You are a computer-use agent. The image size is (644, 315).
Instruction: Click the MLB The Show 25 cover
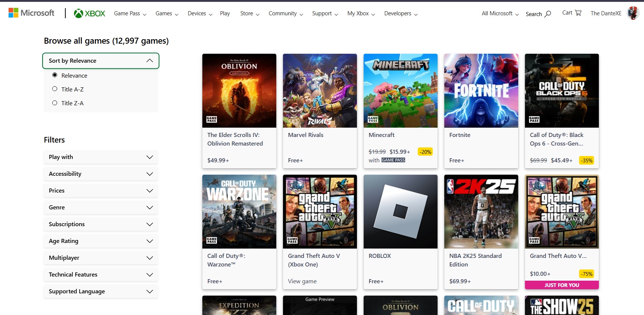[x=562, y=305]
